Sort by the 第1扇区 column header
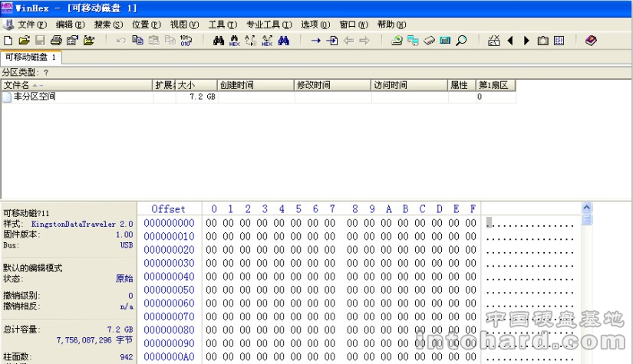Screen dimensions: 633x364 pos(496,85)
